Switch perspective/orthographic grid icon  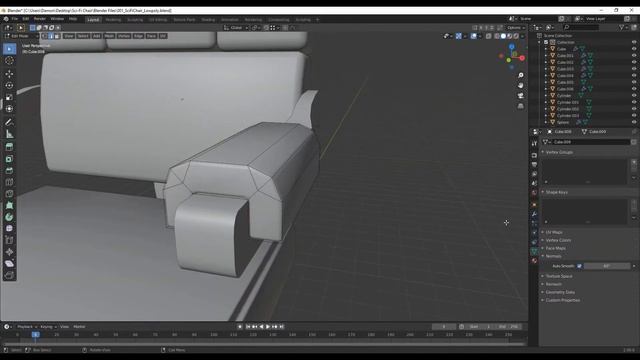(520, 106)
